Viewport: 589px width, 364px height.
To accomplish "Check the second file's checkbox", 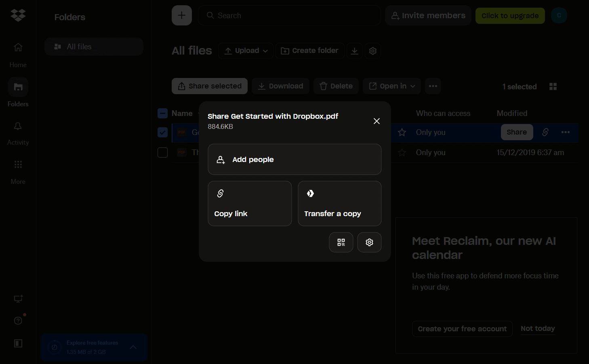I will click(162, 152).
